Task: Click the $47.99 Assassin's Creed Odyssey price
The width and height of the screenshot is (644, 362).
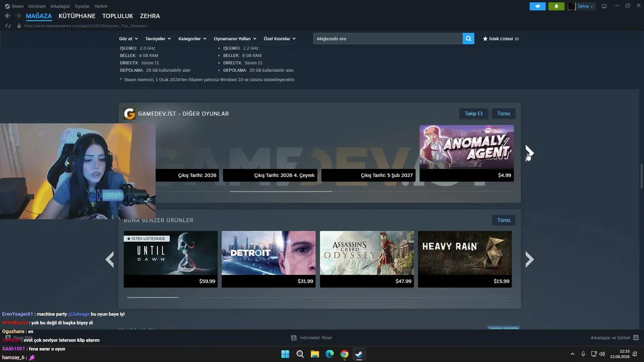Action: (x=404, y=282)
